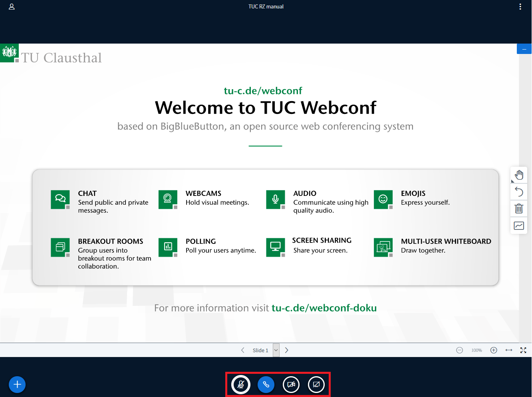Toggle webcam sharing on
The width and height of the screenshot is (532, 397).
[x=291, y=385]
